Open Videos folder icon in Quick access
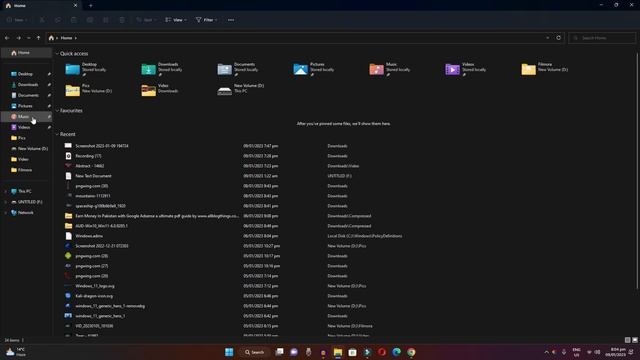 click(452, 69)
